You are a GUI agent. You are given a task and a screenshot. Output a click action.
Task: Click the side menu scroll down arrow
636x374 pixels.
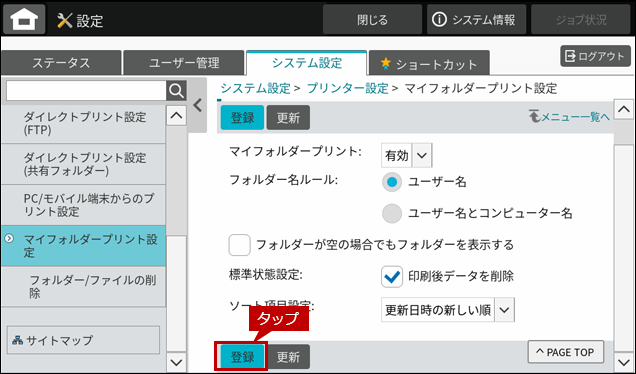[176, 362]
